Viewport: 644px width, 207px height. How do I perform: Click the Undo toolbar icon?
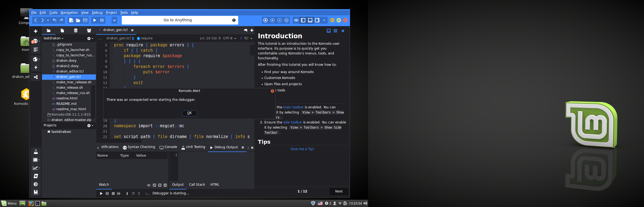pyautogui.click(x=54, y=20)
